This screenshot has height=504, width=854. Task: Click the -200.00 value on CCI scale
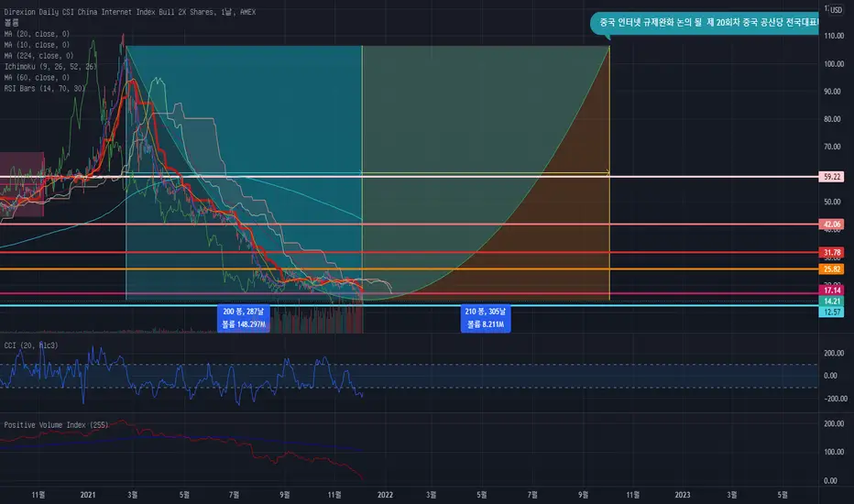836,399
